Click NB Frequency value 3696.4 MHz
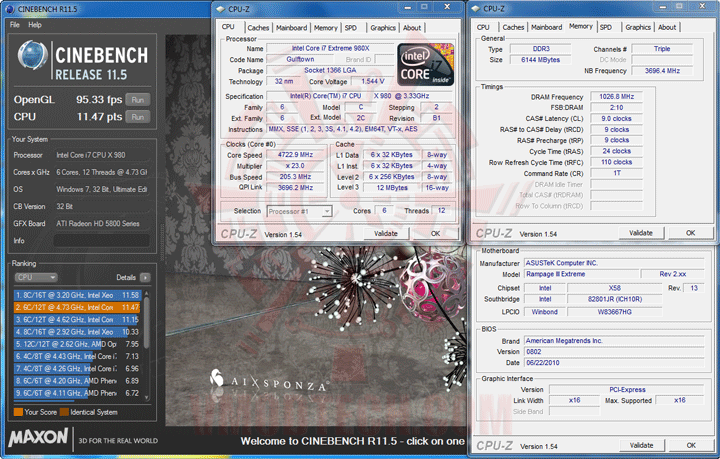This screenshot has height=459, width=720. pyautogui.click(x=662, y=71)
